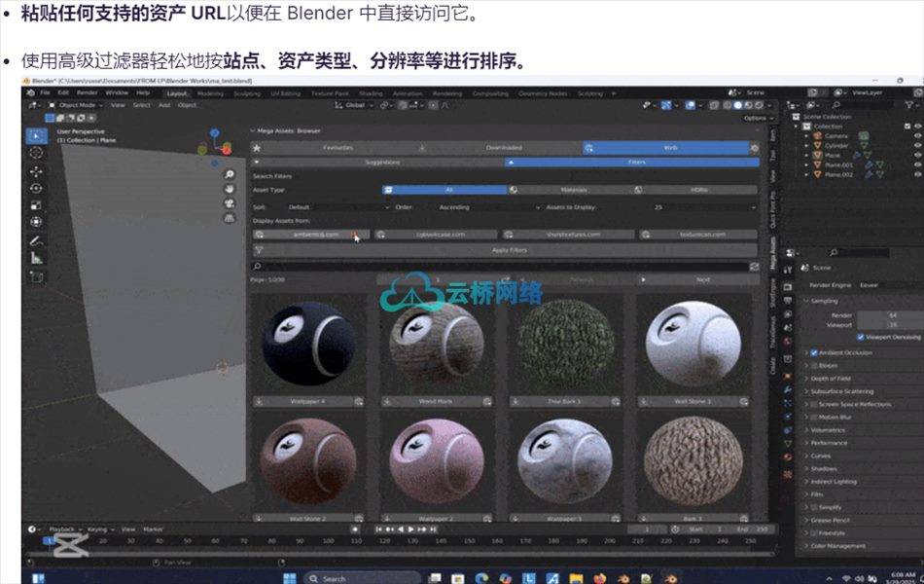
Task: Open the Render properties tab icon
Action: pyautogui.click(x=788, y=286)
